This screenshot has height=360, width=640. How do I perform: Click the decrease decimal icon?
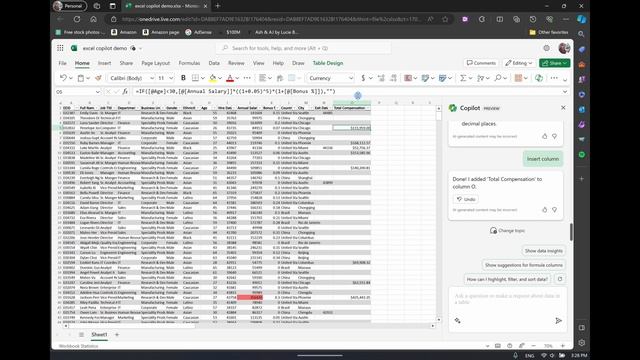[x=393, y=78]
